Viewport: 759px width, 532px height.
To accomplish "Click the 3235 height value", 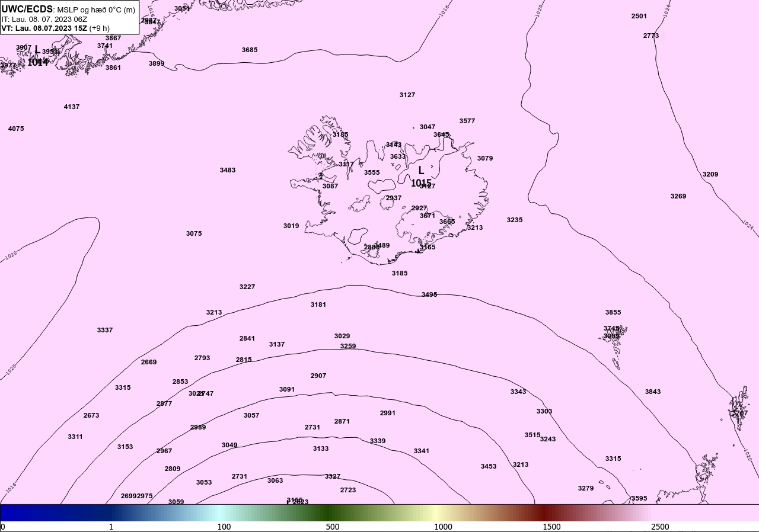I will click(515, 220).
